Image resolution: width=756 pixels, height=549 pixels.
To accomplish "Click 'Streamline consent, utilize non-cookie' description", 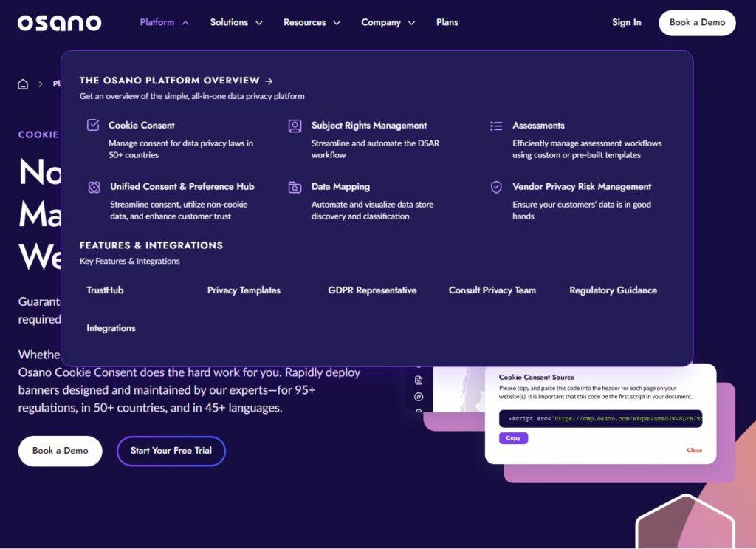I will 179,211.
